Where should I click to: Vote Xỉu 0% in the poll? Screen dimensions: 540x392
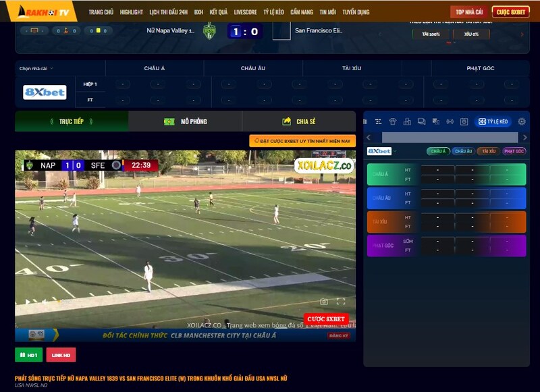(471, 34)
